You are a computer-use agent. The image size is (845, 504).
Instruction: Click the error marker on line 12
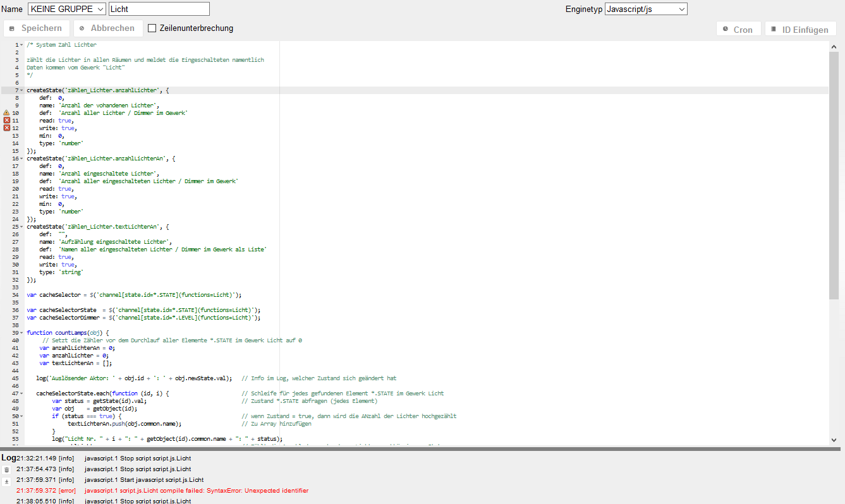[6, 128]
